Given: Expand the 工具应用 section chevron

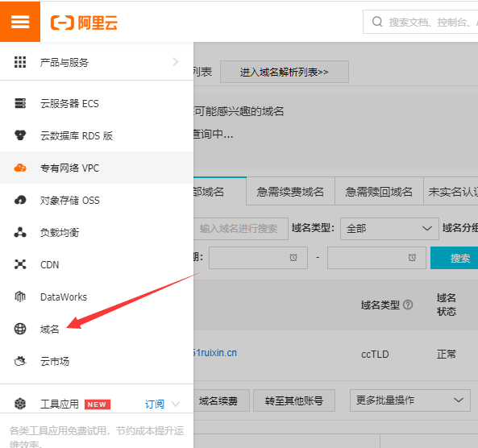Looking at the screenshot, I should (176, 404).
